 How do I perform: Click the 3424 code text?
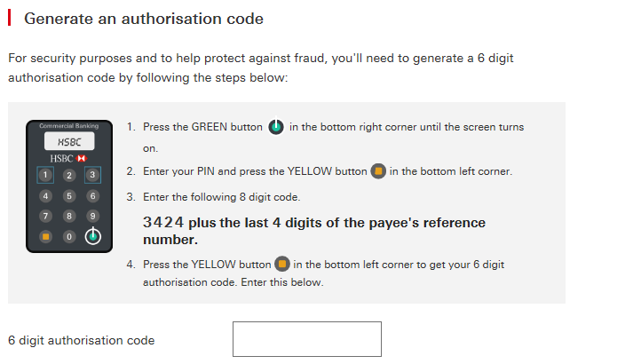163,223
